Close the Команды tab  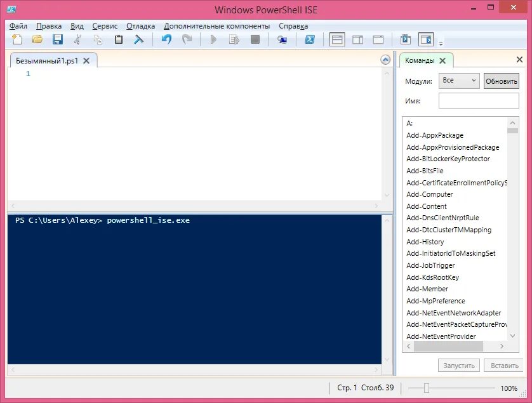coord(442,61)
